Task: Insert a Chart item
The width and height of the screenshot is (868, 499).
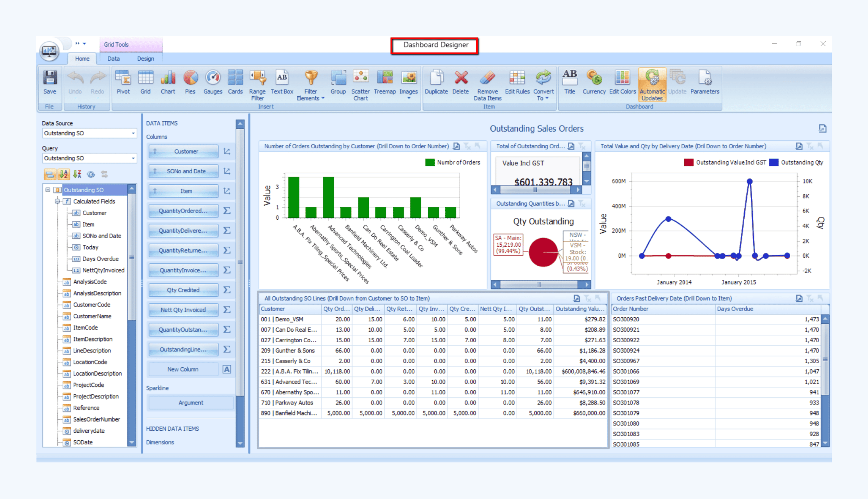Action: click(168, 83)
